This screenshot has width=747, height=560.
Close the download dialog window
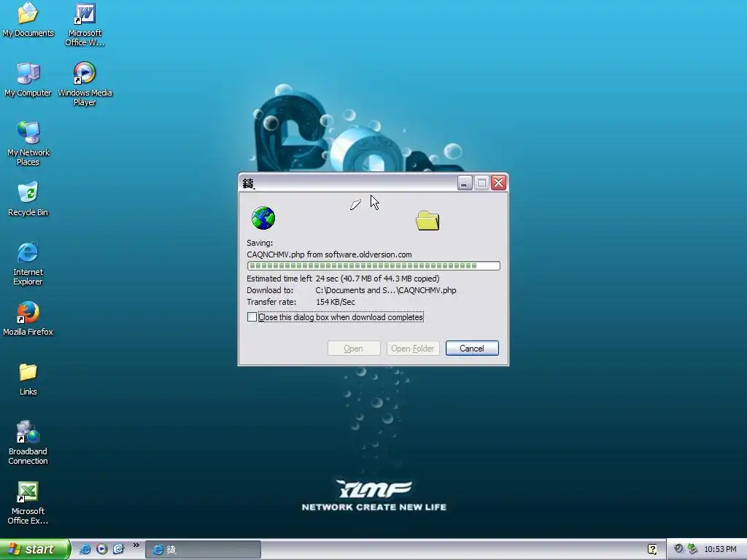(499, 183)
